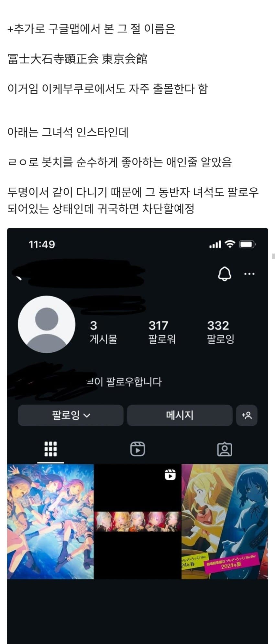Tap the 팔로우합니다 mutual followers text
Viewport: 275px width, 644px height.
coord(124,382)
